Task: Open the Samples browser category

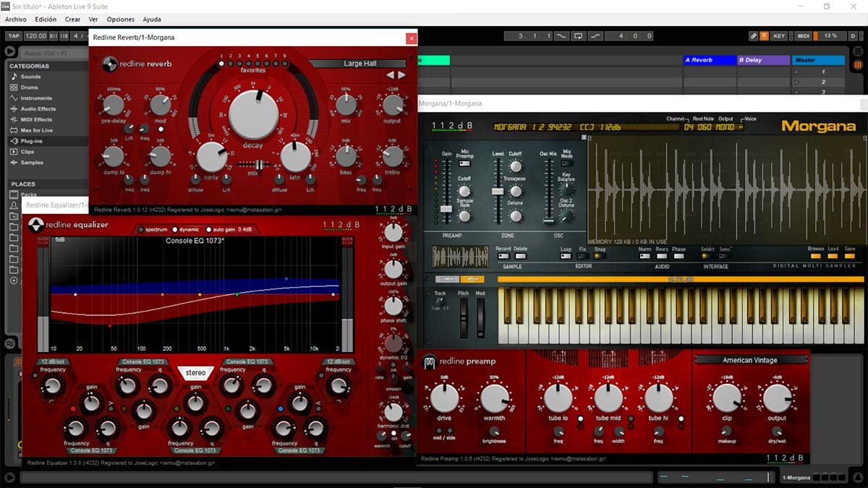Action: [x=32, y=163]
